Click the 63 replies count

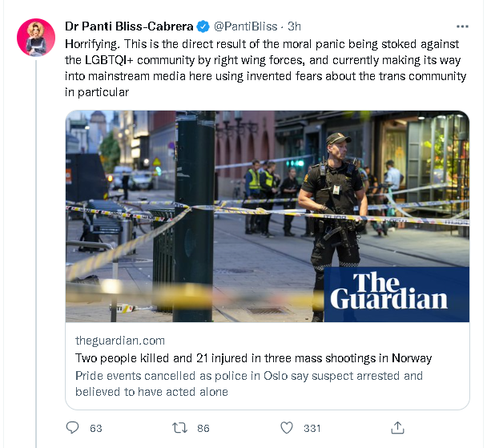[96, 429]
